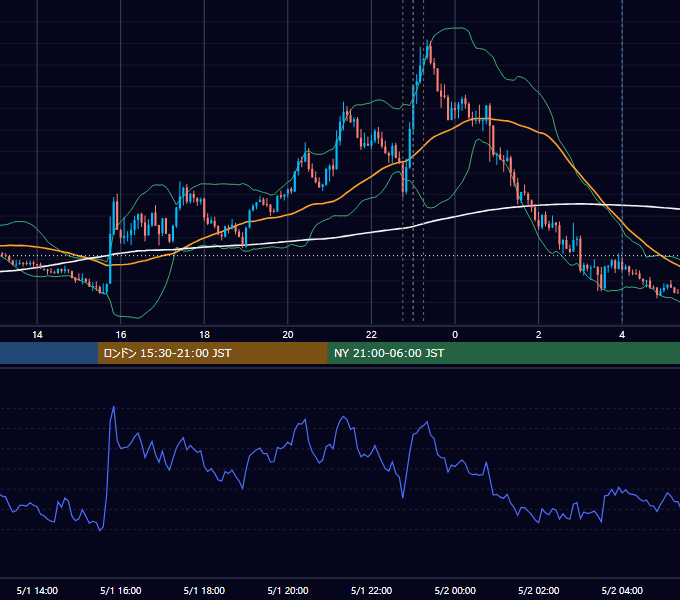Click the 5/1 18:00 date label

[x=204, y=590]
